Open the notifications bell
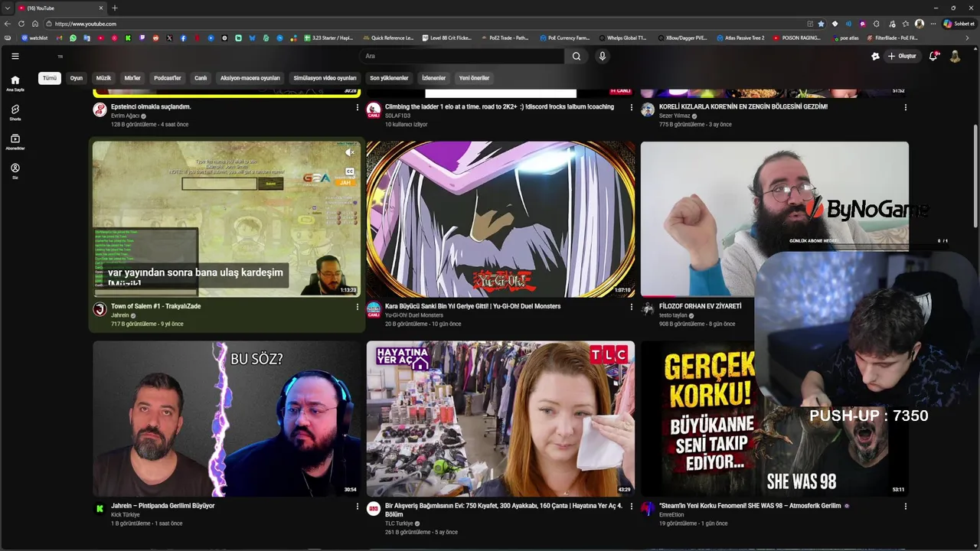Image resolution: width=980 pixels, height=551 pixels. pyautogui.click(x=933, y=56)
